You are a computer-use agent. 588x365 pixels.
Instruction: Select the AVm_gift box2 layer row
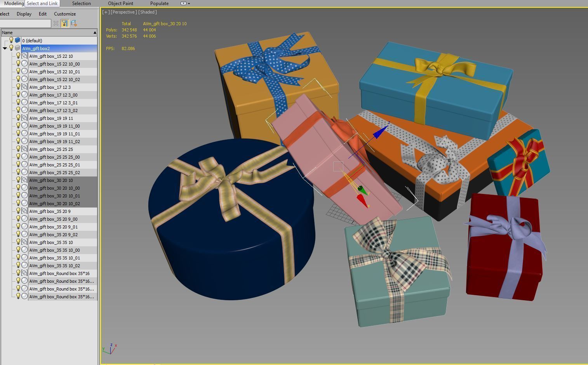[59, 48]
